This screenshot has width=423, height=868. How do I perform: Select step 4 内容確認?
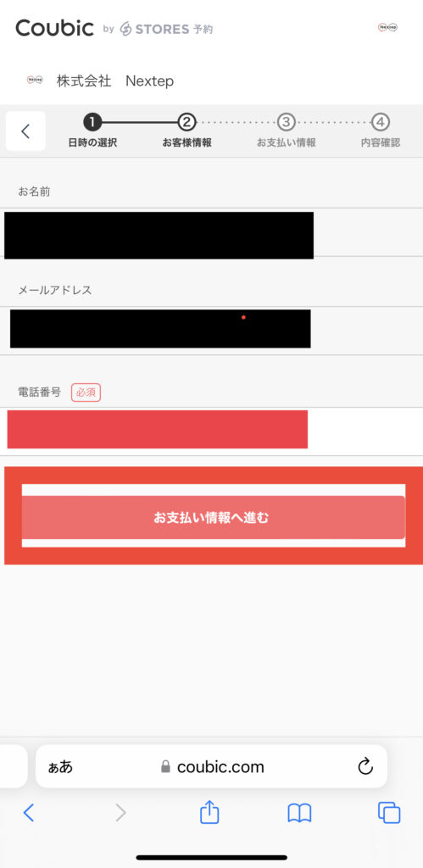381,131
